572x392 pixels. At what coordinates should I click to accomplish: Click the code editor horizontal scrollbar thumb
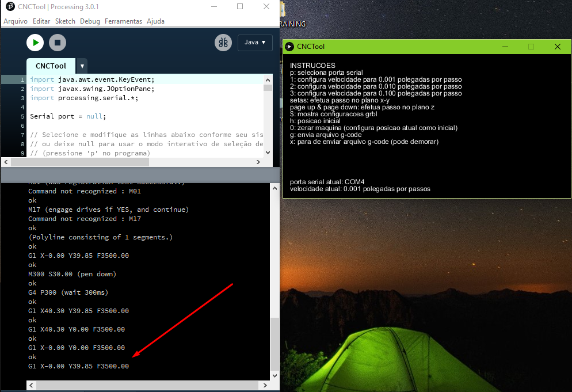click(x=80, y=162)
